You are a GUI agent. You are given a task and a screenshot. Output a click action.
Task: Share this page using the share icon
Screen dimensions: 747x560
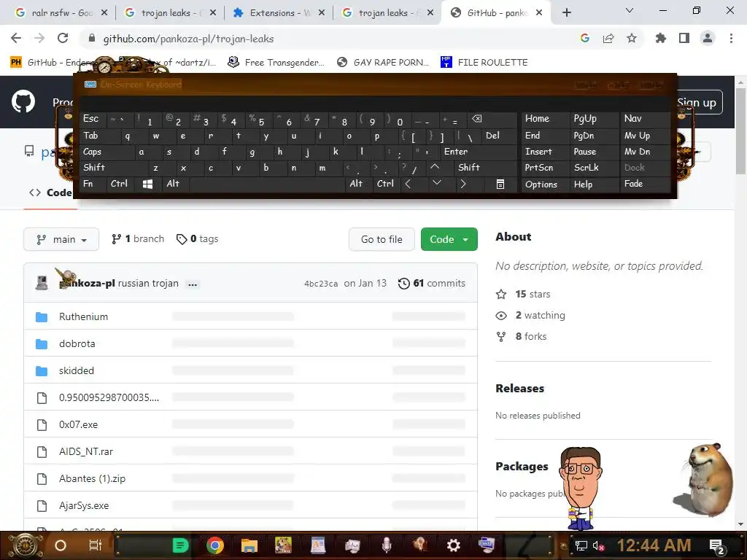point(608,39)
